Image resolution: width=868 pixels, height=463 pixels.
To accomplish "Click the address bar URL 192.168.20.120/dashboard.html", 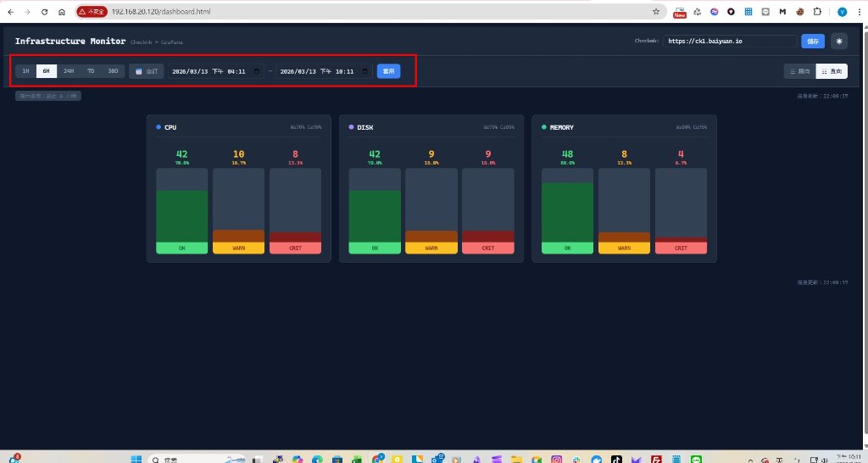I will pyautogui.click(x=161, y=12).
